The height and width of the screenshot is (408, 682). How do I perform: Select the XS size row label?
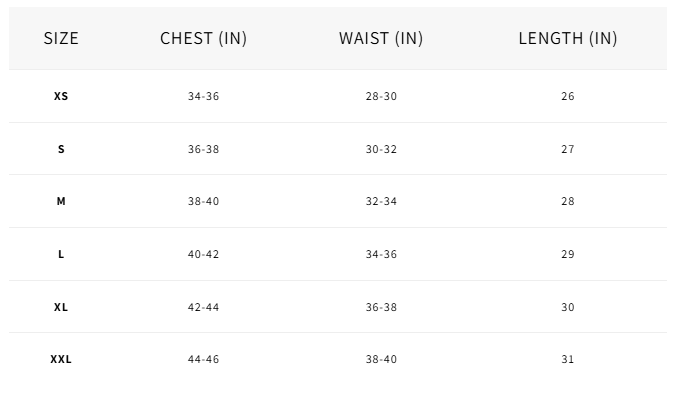point(61,96)
